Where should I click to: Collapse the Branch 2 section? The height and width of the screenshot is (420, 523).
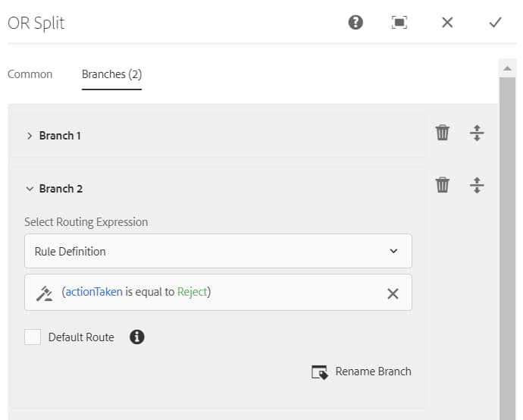(x=30, y=189)
